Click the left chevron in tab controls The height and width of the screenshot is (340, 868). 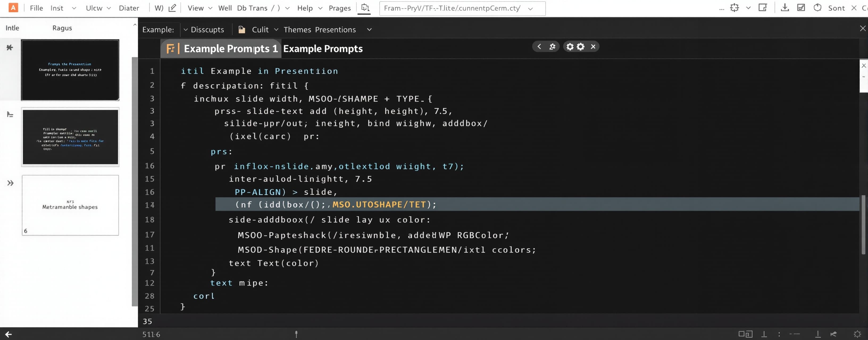(x=539, y=46)
